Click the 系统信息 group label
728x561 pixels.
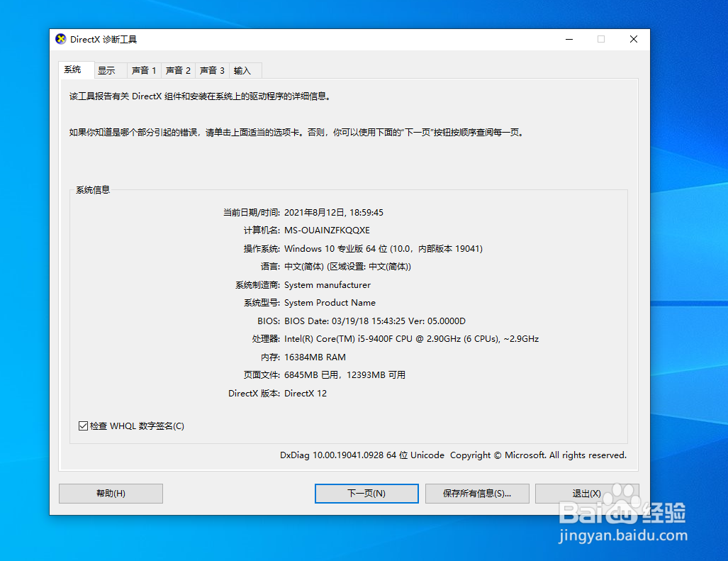tap(93, 190)
